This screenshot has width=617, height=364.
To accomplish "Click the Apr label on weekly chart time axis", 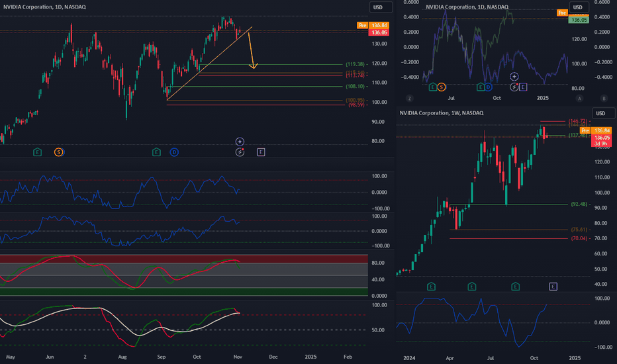I will [450, 358].
